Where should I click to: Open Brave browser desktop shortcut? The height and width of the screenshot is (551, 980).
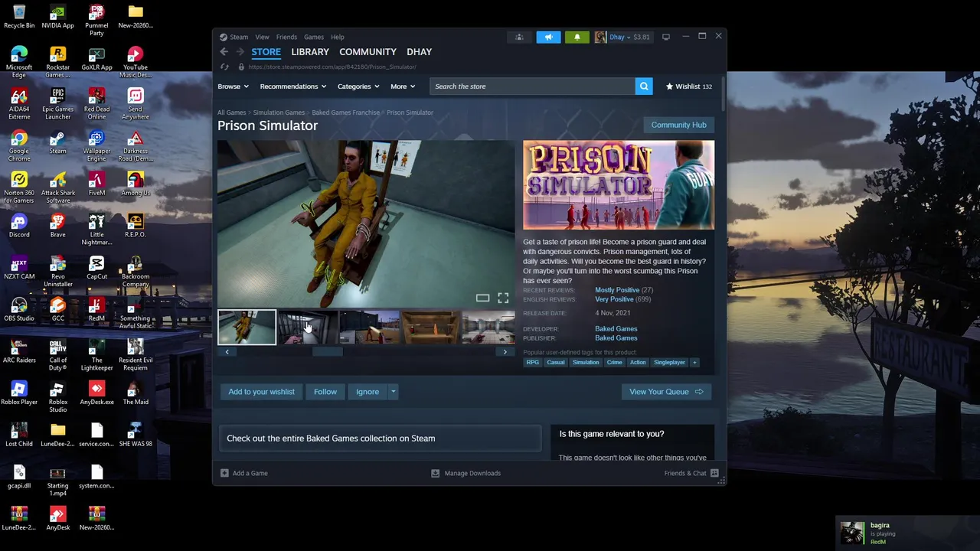(x=58, y=226)
